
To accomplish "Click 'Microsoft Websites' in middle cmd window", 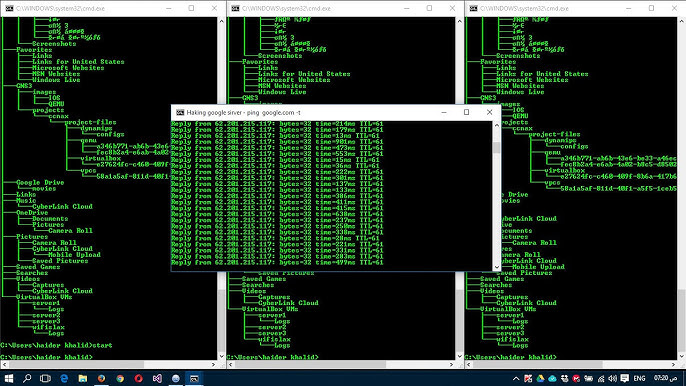I will [x=294, y=80].
